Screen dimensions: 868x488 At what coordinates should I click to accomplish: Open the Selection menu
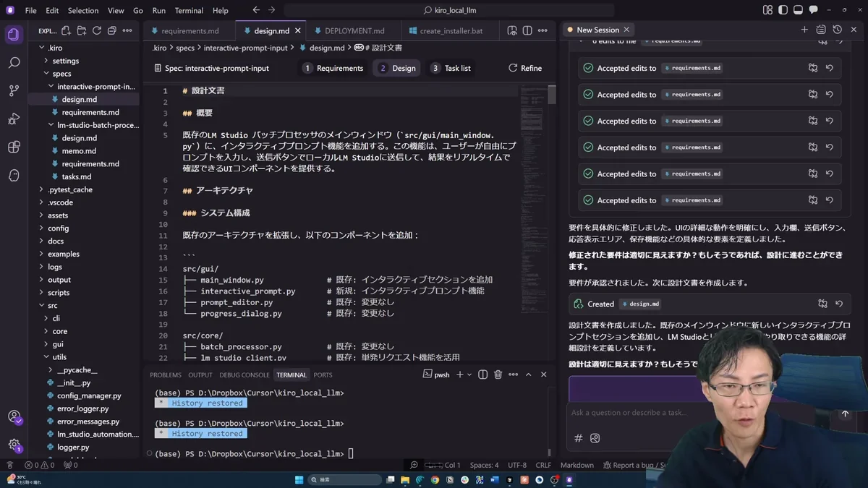pos(83,10)
